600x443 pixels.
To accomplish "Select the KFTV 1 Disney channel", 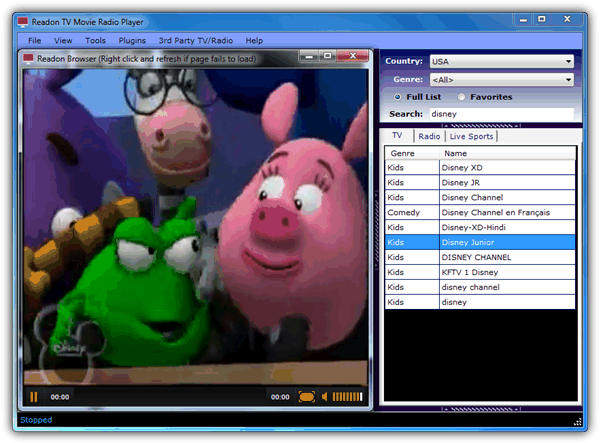I will tap(480, 272).
